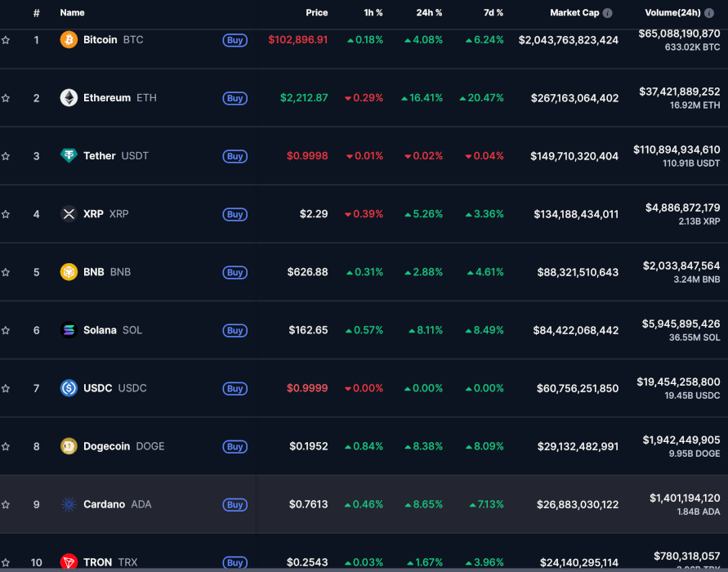This screenshot has height=572, width=728.
Task: Click BNB price $626.88
Action: click(x=307, y=272)
